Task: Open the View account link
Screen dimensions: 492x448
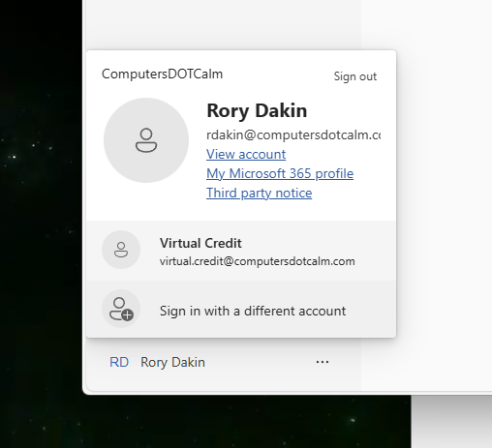Action: click(x=246, y=154)
